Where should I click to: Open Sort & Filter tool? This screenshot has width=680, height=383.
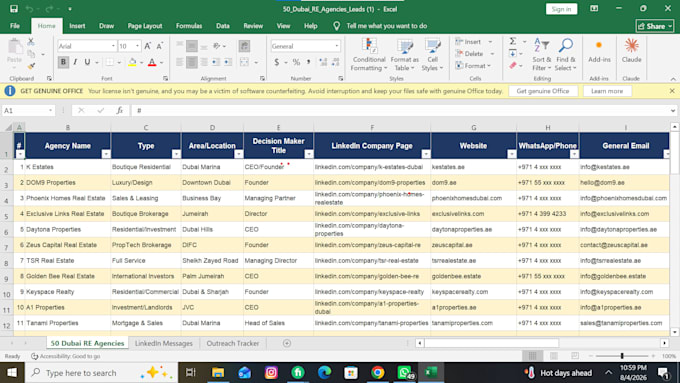(x=542, y=55)
